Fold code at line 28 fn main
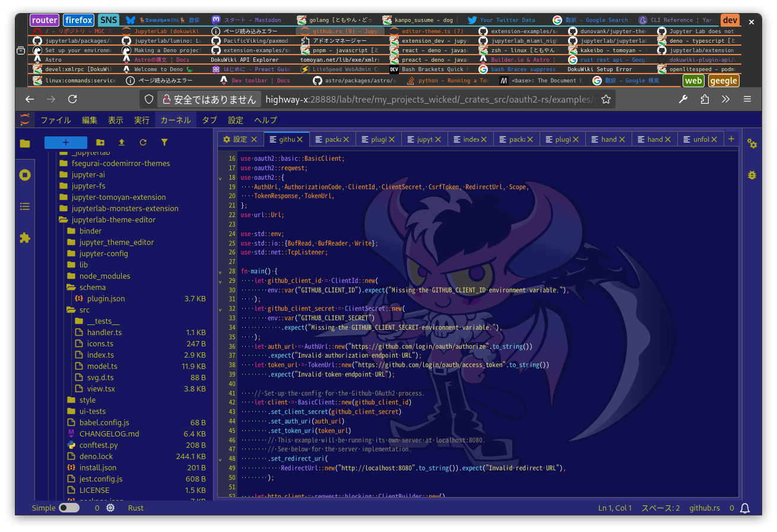This screenshot has height=532, width=777. coord(221,272)
